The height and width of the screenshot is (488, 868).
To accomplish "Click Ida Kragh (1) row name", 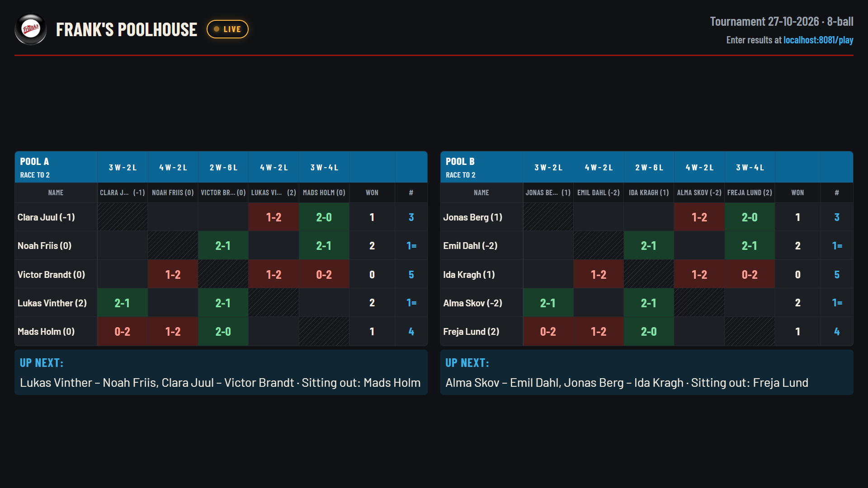I will coord(469,275).
